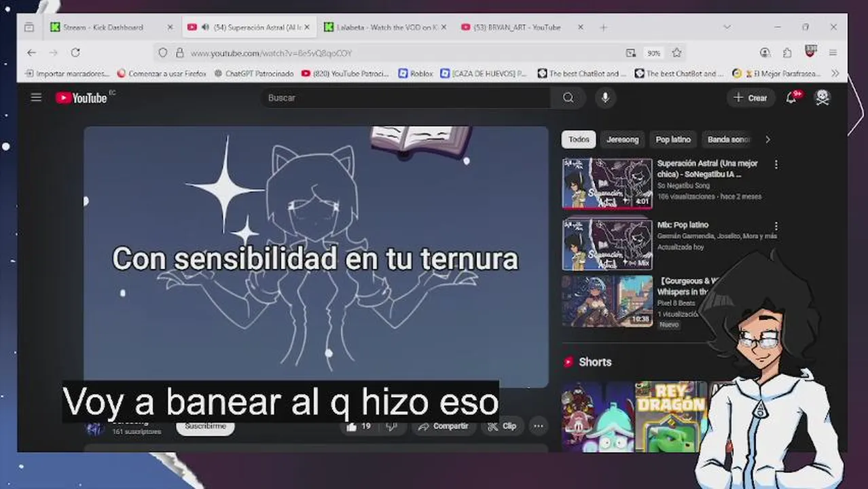Open options menu for Mix: Pop latino
This screenshot has height=489, width=868.
[776, 226]
